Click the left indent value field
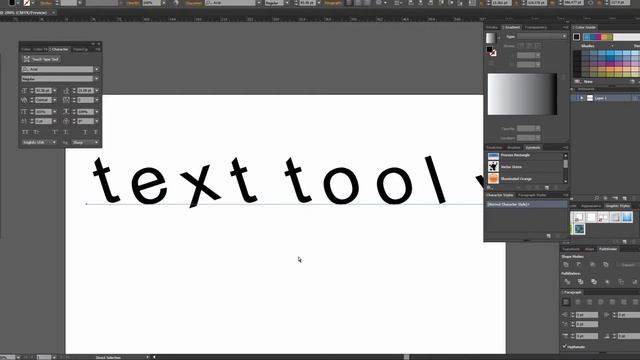Image resolution: width=640 pixels, height=360 pixels. click(587, 315)
